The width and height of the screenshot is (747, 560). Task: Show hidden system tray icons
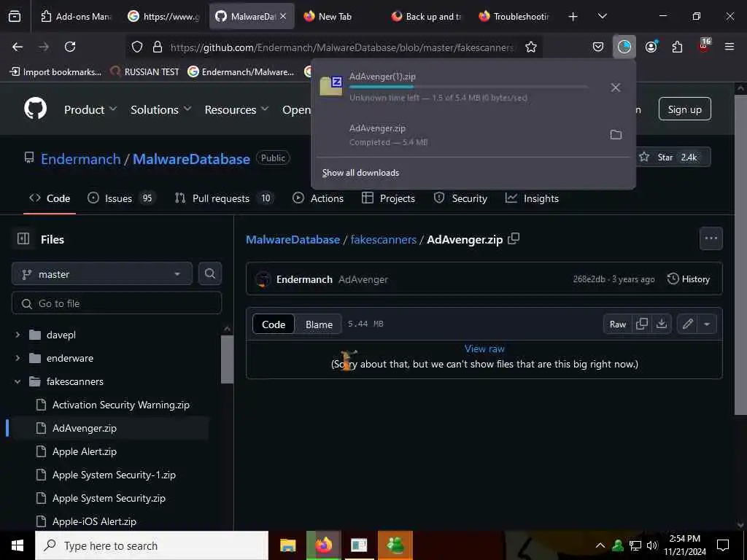[600, 545]
